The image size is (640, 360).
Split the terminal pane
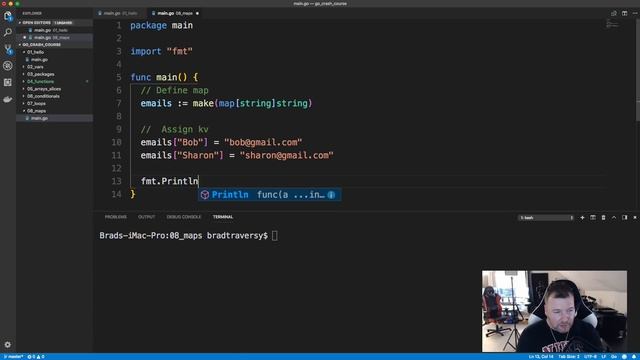tap(593, 218)
